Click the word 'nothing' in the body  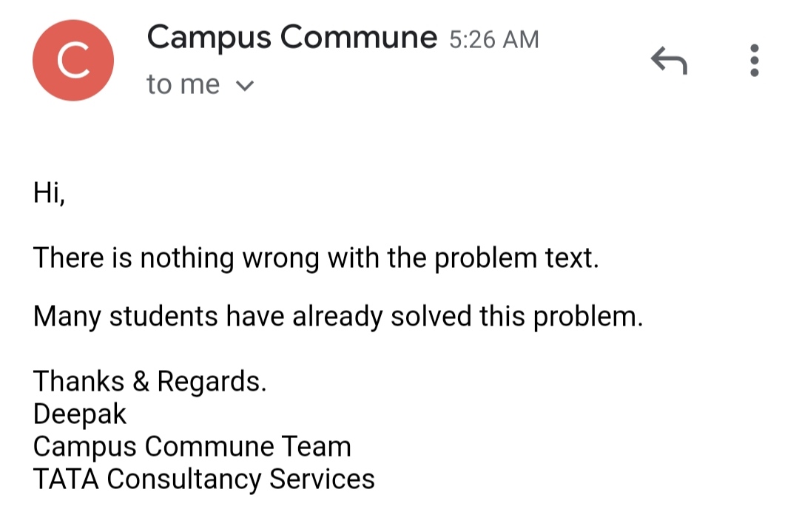187,257
